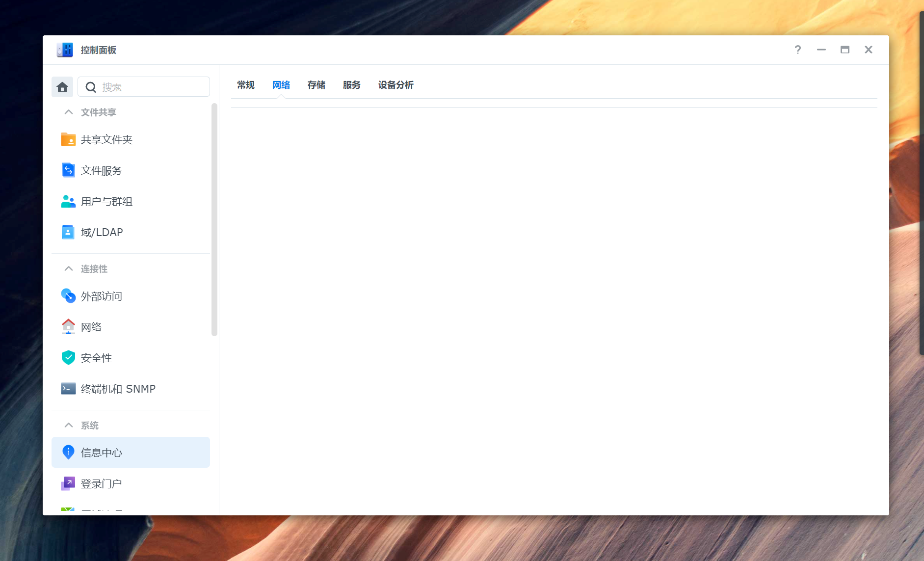Image resolution: width=924 pixels, height=561 pixels.
Task: Open 文件服务 file services
Action: pos(101,171)
